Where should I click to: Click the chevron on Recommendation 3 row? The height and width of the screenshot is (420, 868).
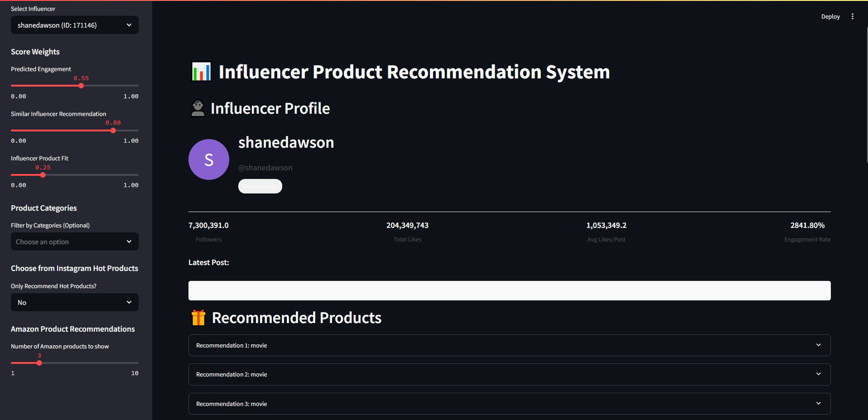point(818,404)
